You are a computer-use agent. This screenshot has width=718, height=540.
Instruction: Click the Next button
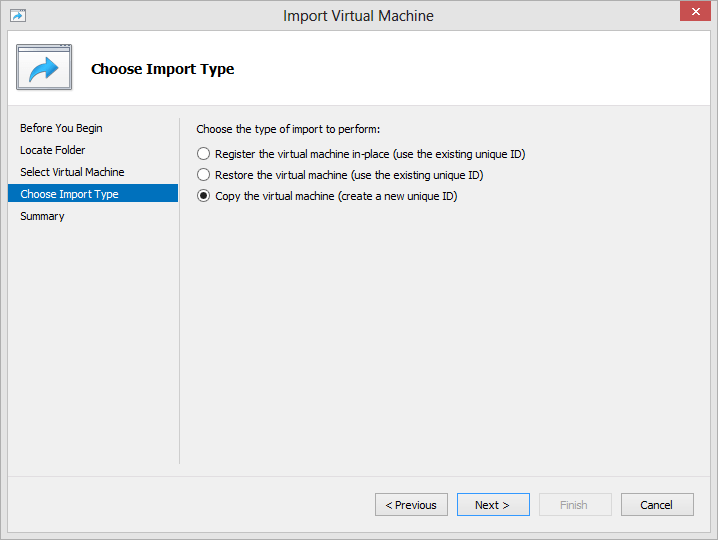click(493, 505)
